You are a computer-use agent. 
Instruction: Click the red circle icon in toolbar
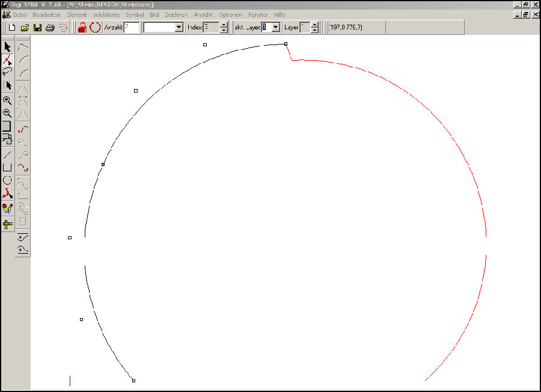pos(95,28)
